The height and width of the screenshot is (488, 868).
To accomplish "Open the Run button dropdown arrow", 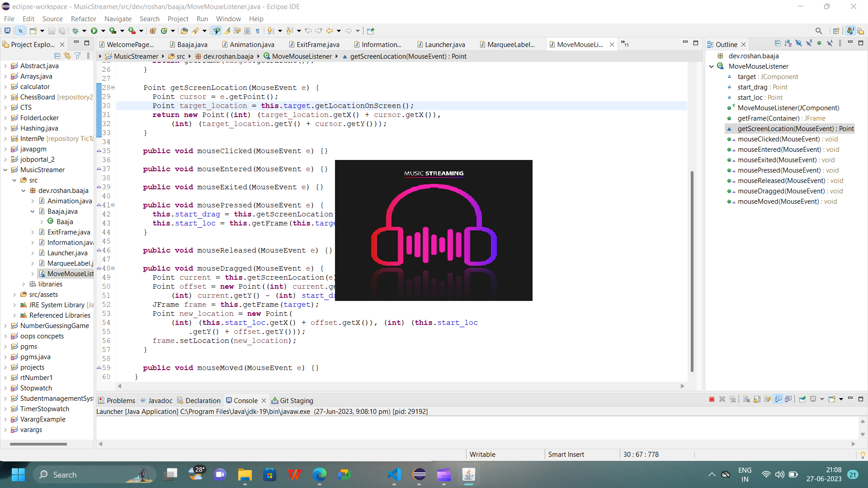I will pyautogui.click(x=103, y=31).
